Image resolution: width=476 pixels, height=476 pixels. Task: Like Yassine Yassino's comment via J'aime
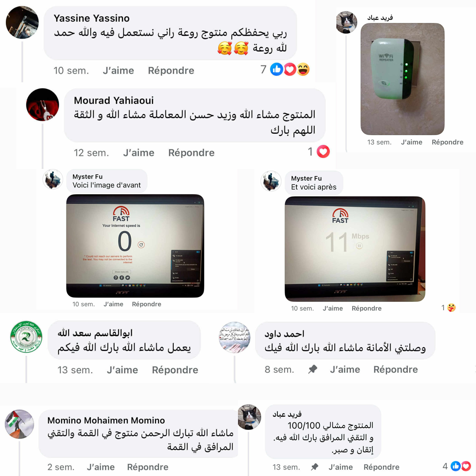pos(119,71)
